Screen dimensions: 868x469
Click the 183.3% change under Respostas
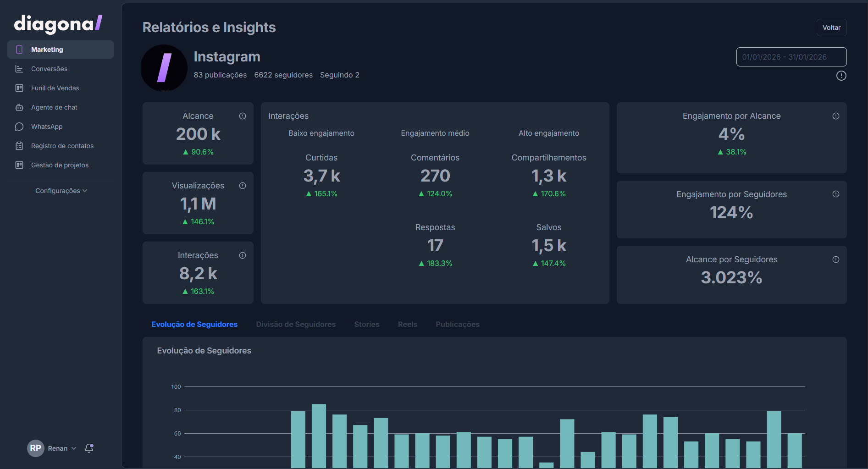pos(435,263)
